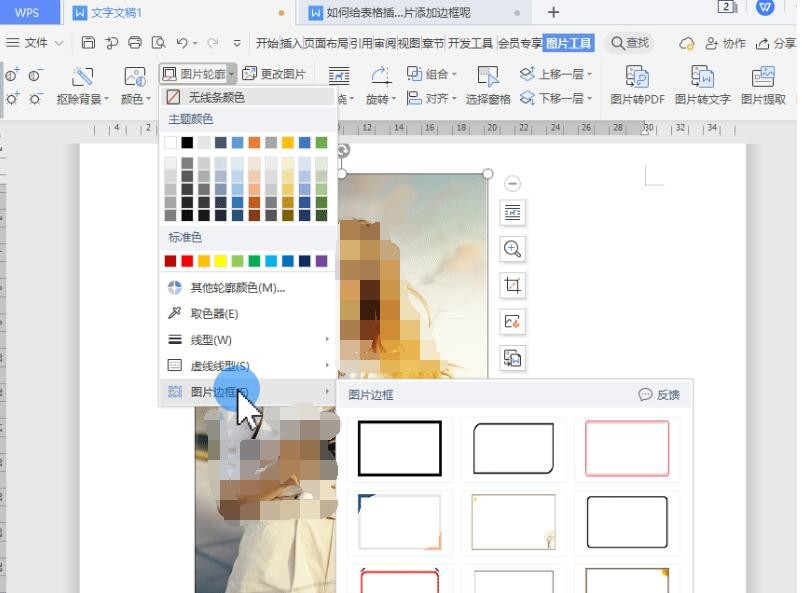Click the 反馈 feedback link
The width and height of the screenshot is (802, 593).
pos(660,395)
